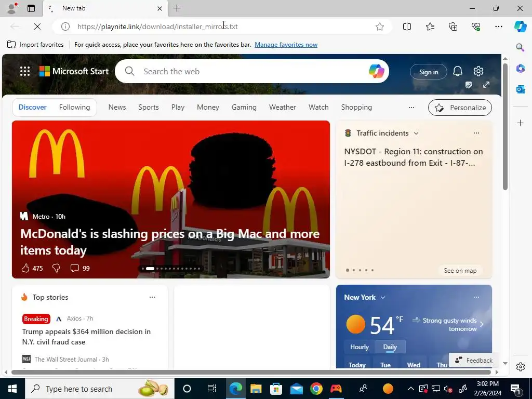Select the Daily forecast tab
The width and height of the screenshot is (532, 399).
(390, 347)
